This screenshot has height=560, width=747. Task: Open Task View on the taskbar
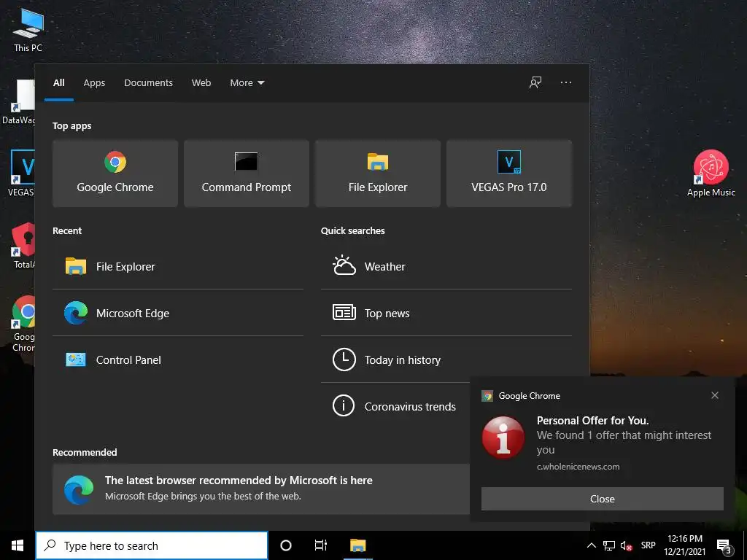coord(321,545)
